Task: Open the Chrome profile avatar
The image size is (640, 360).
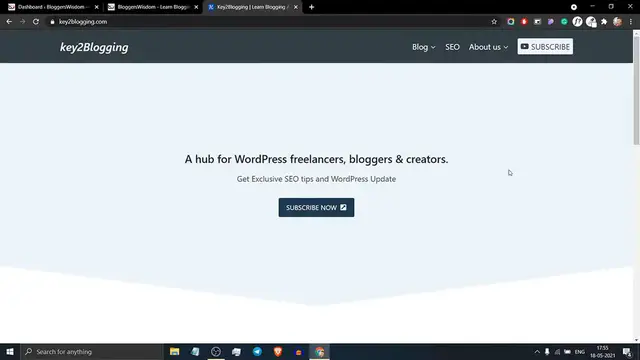Action: (618, 22)
